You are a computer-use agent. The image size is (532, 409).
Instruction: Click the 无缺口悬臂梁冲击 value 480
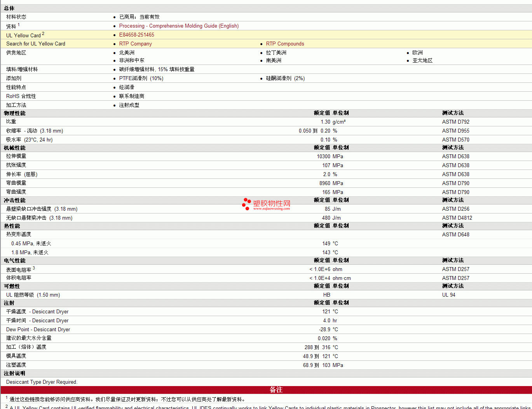click(x=326, y=218)
